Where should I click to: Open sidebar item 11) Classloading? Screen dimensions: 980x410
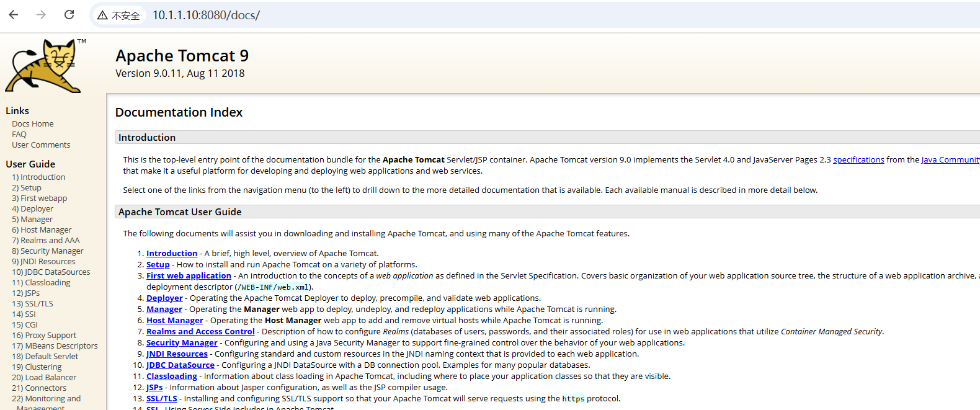[41, 283]
